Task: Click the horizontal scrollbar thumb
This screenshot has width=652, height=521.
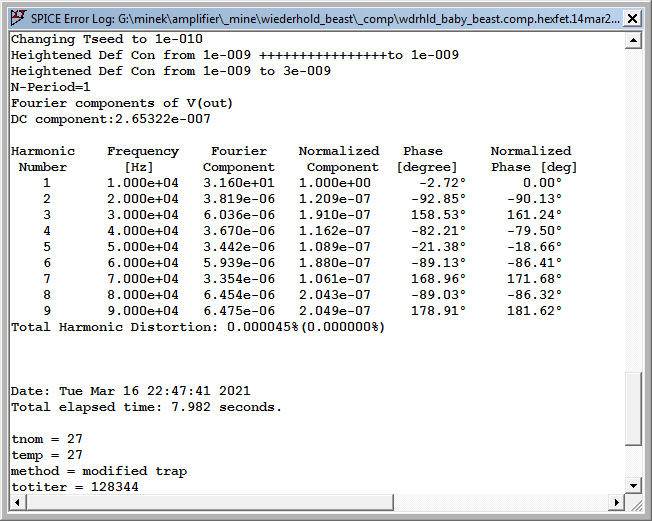Action: click(x=210, y=502)
